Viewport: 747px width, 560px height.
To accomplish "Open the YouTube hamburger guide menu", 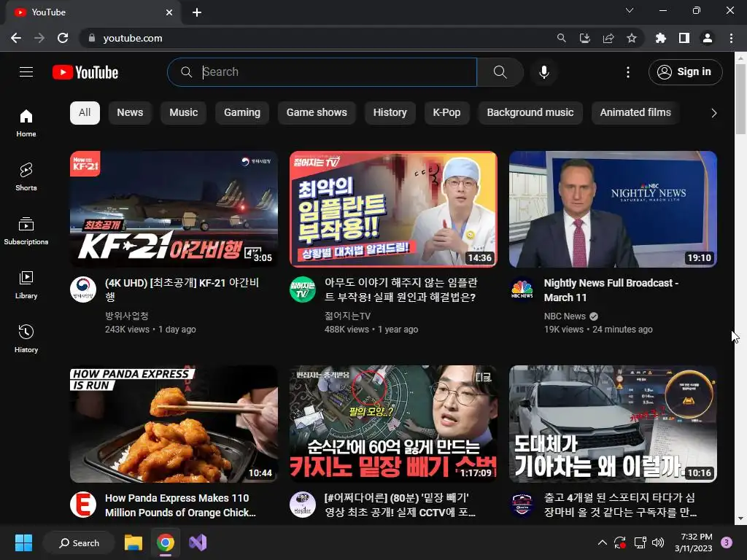I will (26, 72).
